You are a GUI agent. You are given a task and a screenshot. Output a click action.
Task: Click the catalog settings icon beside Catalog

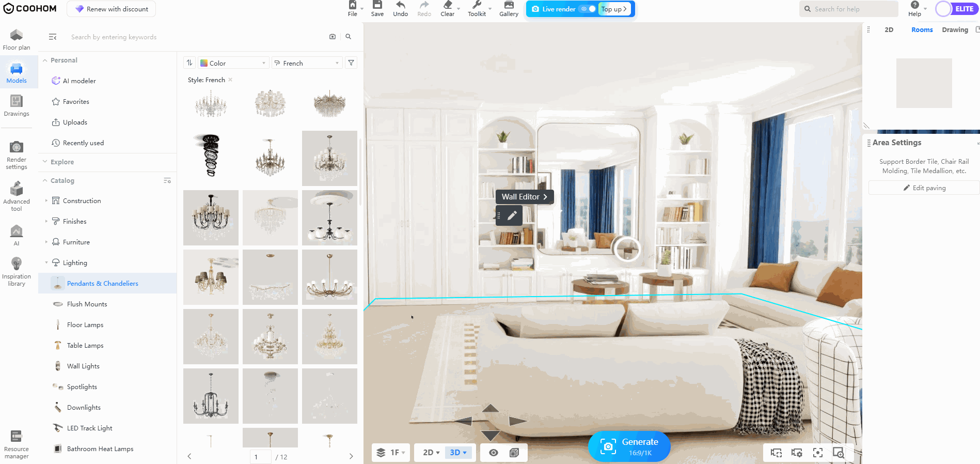(167, 180)
